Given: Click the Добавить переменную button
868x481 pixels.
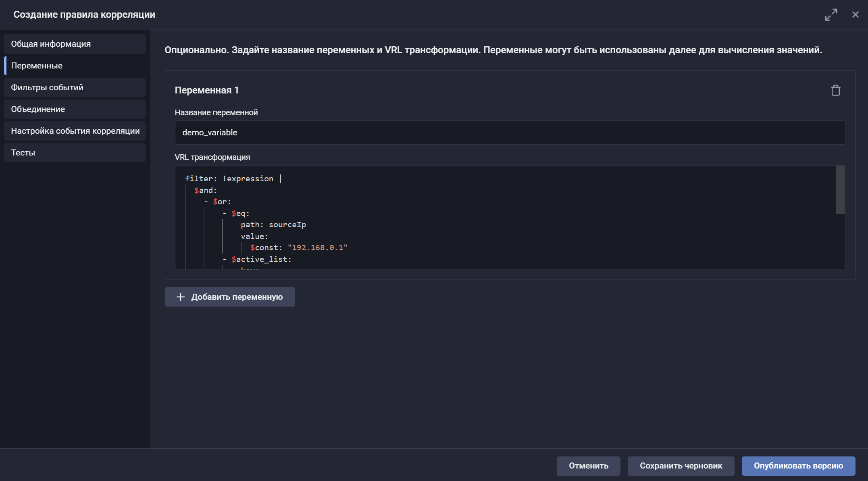Looking at the screenshot, I should (230, 296).
